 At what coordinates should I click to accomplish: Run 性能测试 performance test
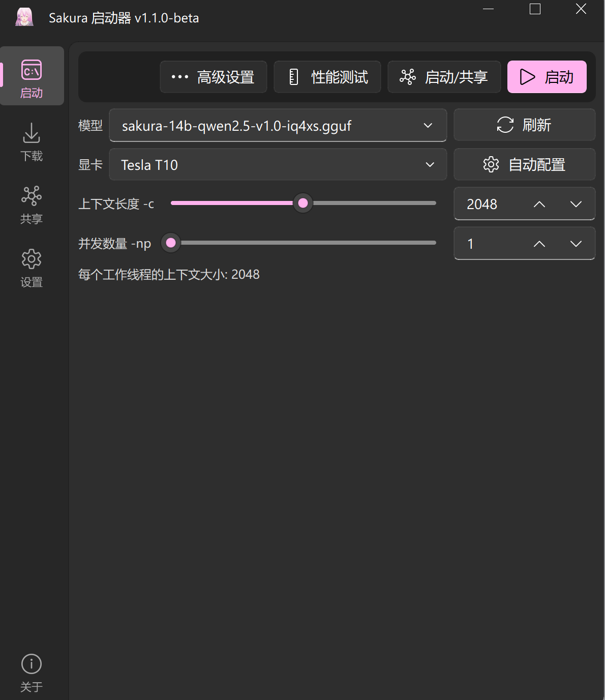point(327,77)
